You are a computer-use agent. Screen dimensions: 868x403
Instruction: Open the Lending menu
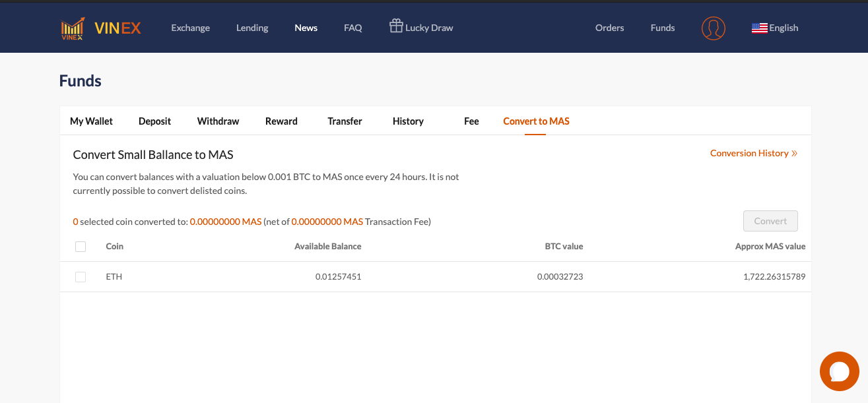[252, 28]
